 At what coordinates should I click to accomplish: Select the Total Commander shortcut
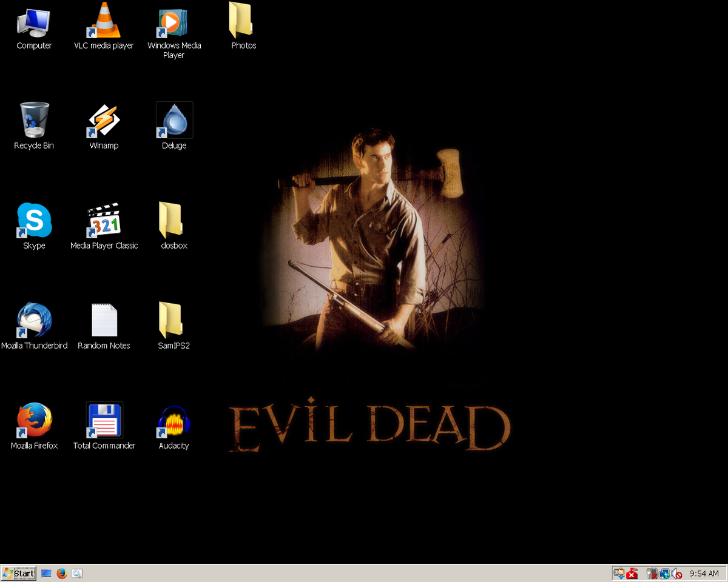(x=104, y=426)
